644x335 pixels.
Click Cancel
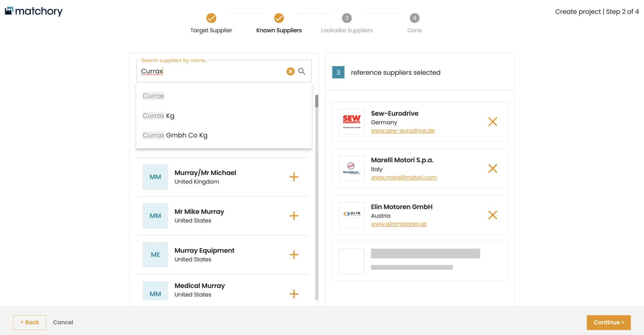(63, 322)
